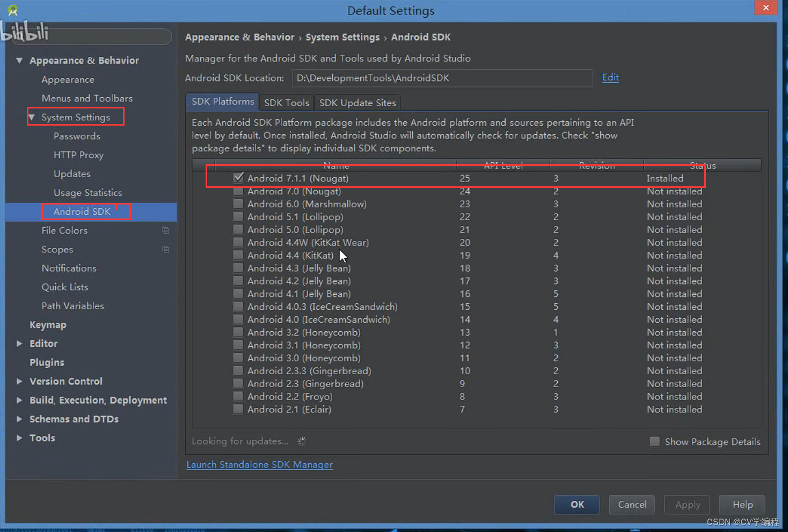Image resolution: width=788 pixels, height=532 pixels.
Task: Check the Android 5.1 (Lollipop) checkbox
Action: point(238,217)
